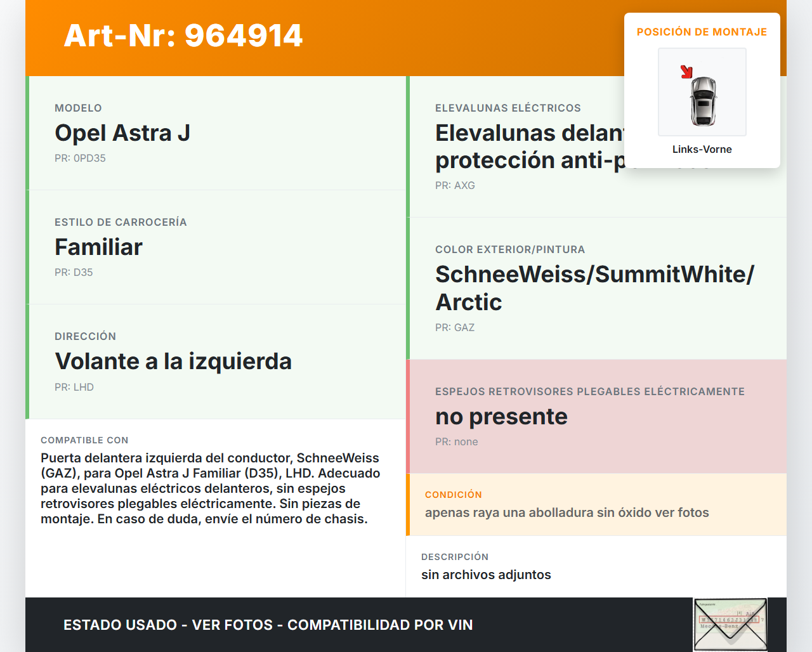
Task: Click the 'sin archivos adjuntos' description text
Action: [486, 575]
